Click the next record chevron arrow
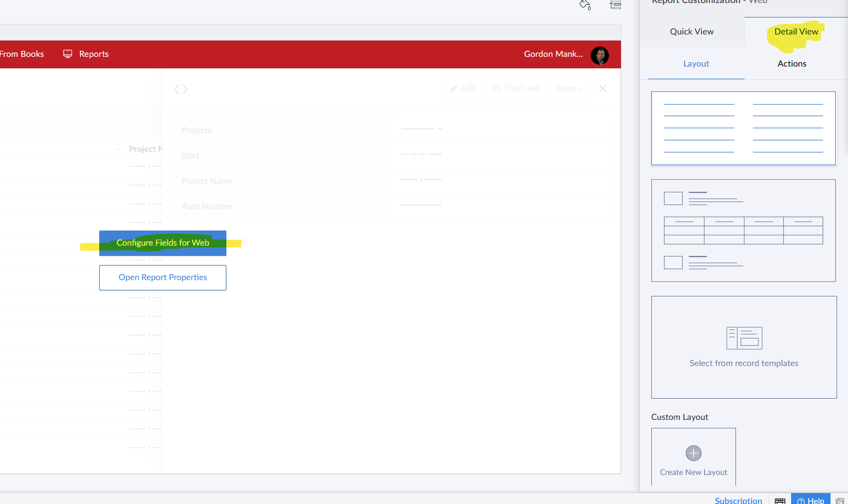848x504 pixels. [x=185, y=88]
